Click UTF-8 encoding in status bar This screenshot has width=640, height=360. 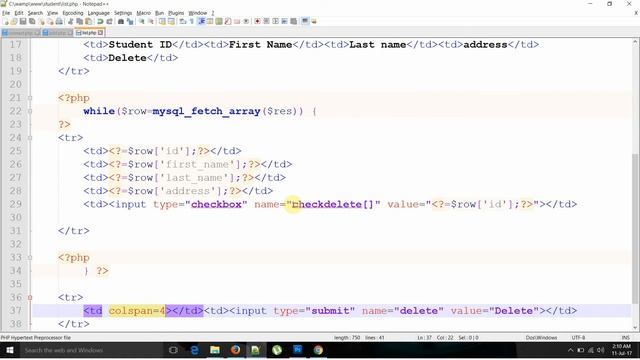pyautogui.click(x=578, y=338)
